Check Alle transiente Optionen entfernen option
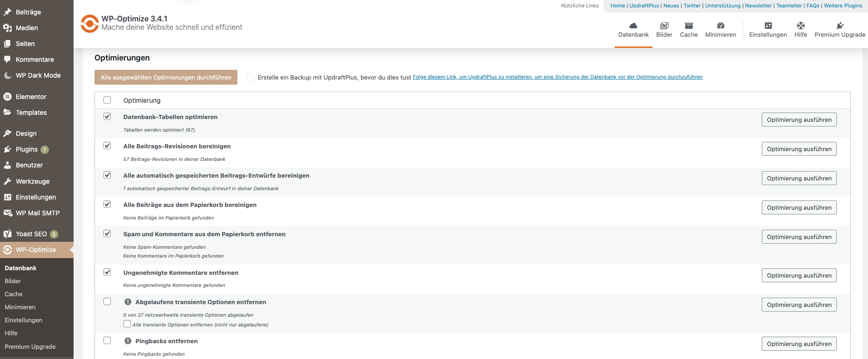Image resolution: width=868 pixels, height=359 pixels. tap(127, 324)
